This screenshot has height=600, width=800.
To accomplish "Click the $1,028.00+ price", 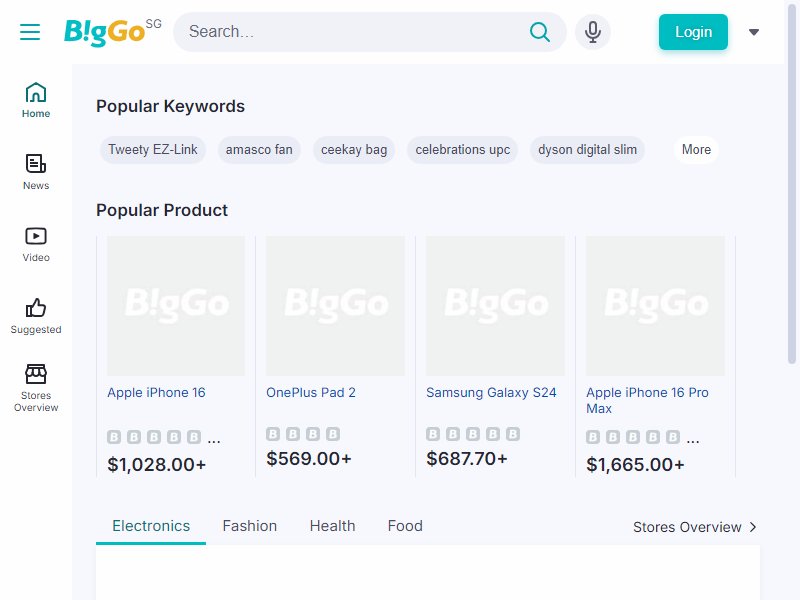I will pos(157,464).
